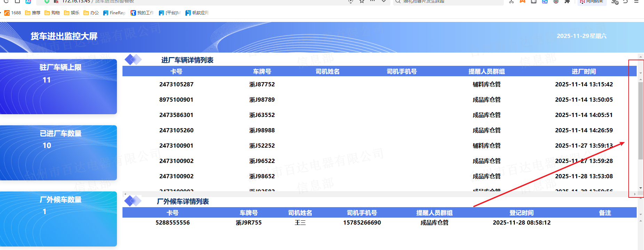Viewport: 644px width, 250px height.
Task: Click plate number 浙J87752
Action: pos(262,84)
